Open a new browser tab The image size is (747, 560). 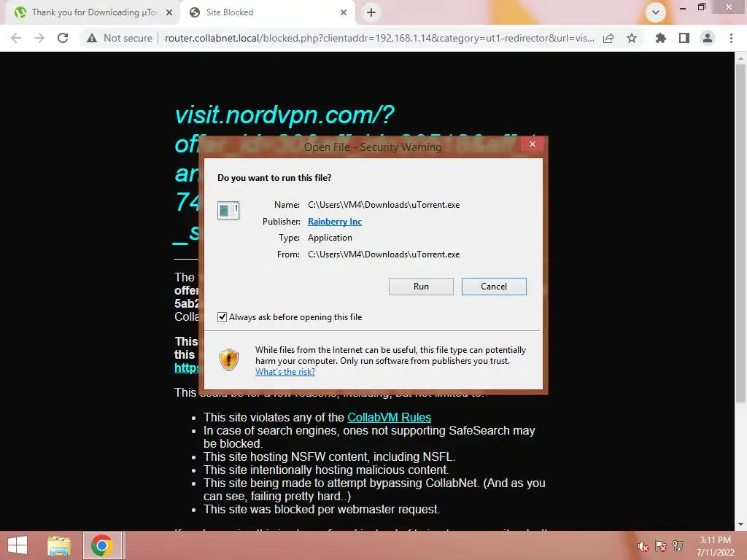pyautogui.click(x=371, y=13)
